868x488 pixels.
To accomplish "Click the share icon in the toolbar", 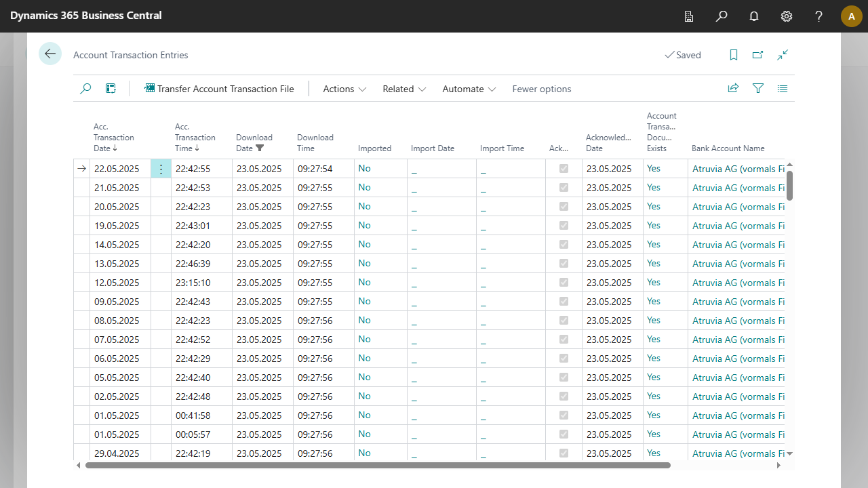I will (733, 88).
